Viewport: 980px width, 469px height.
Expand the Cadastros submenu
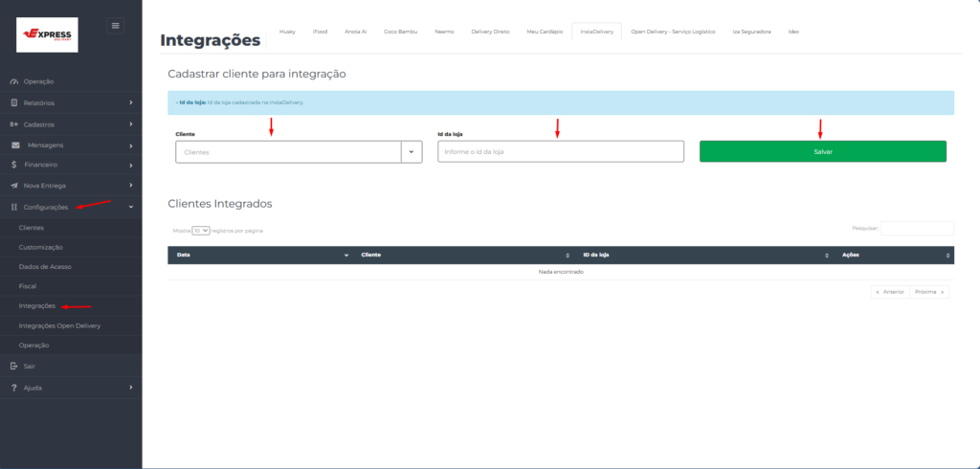(130, 124)
